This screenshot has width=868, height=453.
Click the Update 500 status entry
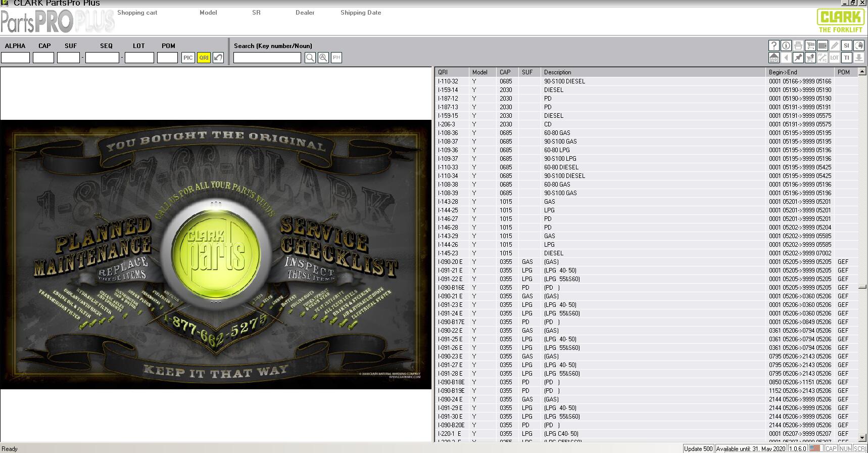[698, 448]
